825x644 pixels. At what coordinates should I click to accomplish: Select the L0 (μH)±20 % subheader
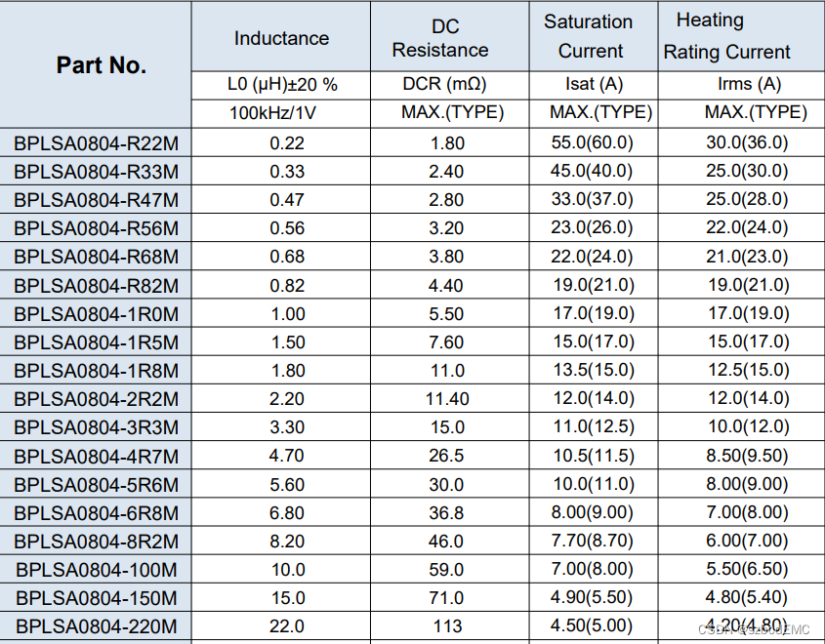[282, 84]
